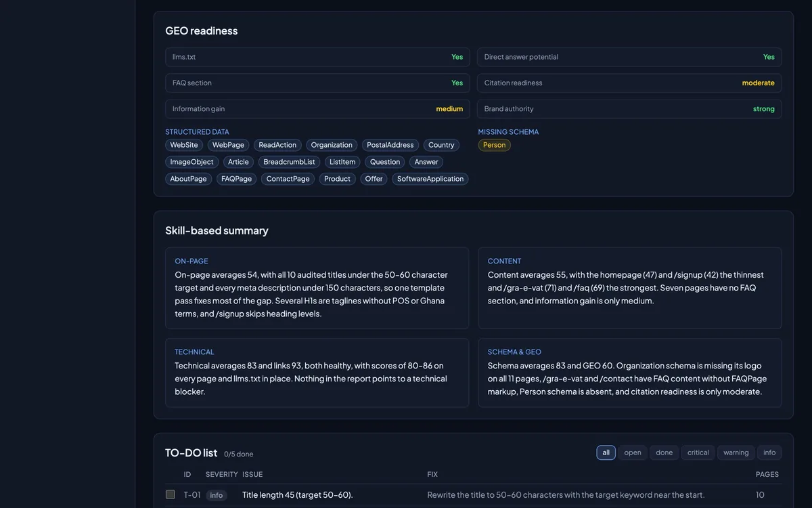Filter to-do list by done
This screenshot has width=812, height=508.
click(x=664, y=452)
